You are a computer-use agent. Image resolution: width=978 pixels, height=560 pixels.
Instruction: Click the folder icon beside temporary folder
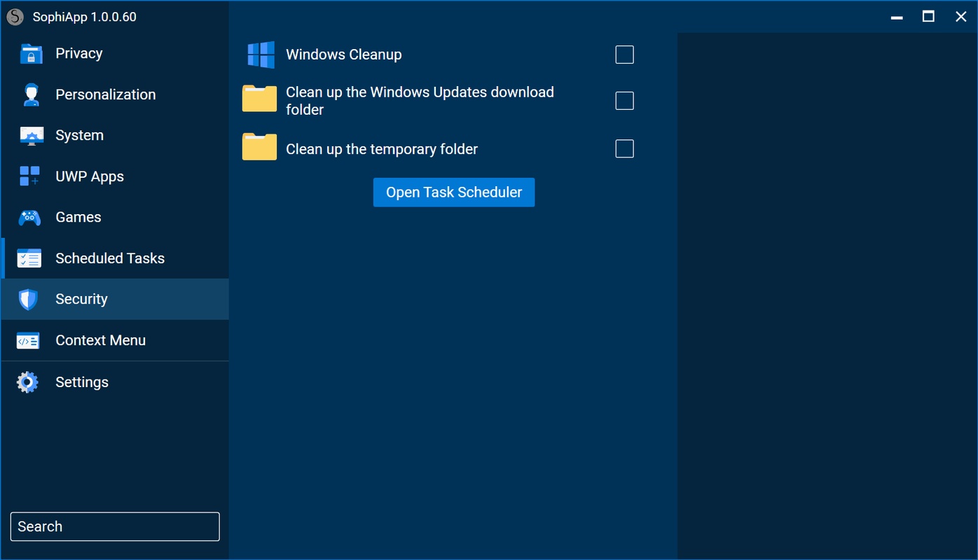coord(260,147)
